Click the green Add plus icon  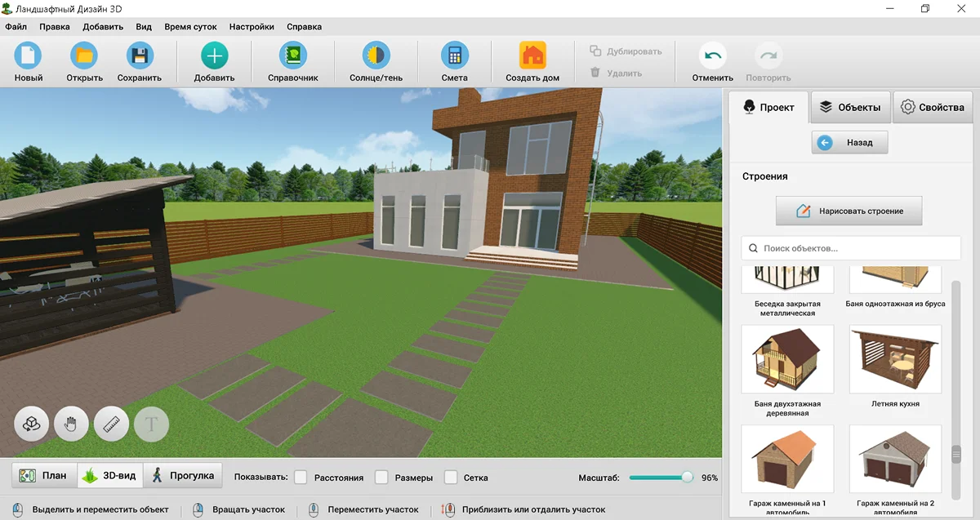(214, 56)
